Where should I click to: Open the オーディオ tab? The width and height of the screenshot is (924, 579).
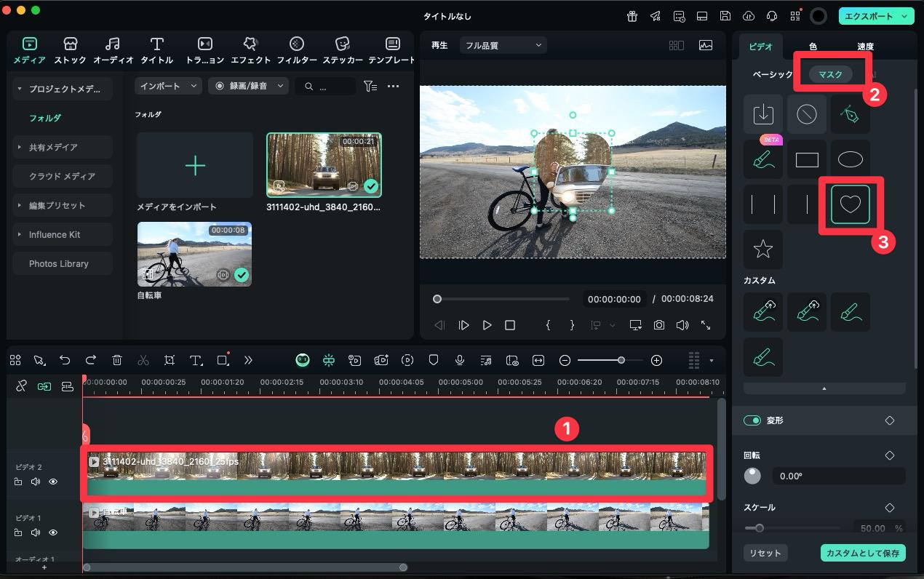tap(113, 50)
